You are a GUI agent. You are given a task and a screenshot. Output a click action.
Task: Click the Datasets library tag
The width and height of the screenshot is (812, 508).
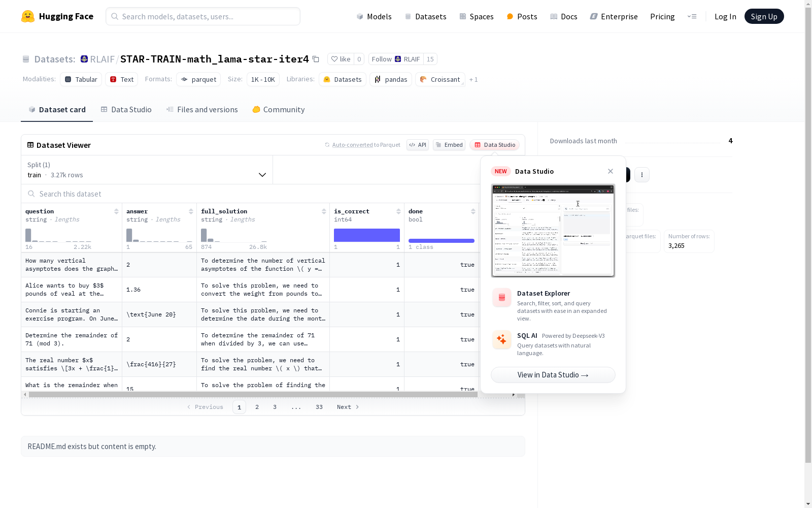tap(343, 79)
